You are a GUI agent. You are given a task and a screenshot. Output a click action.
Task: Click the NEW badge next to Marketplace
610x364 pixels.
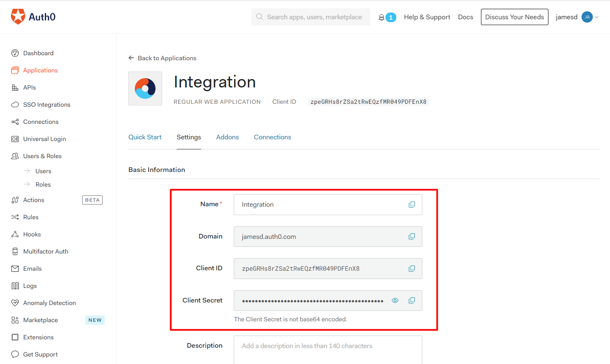coord(95,320)
